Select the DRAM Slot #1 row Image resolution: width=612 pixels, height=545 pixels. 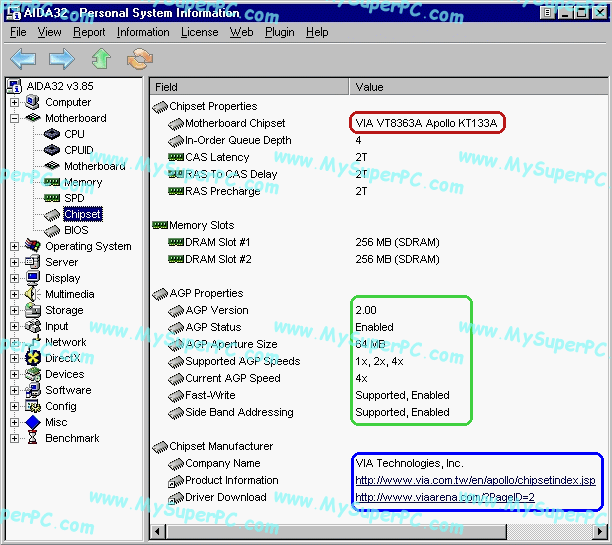coord(379,242)
